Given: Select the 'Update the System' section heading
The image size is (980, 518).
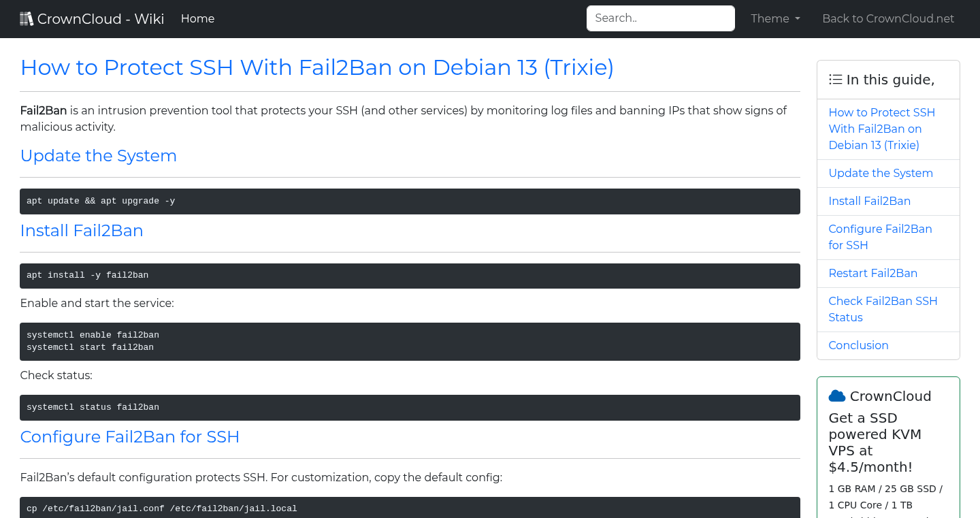Looking at the screenshot, I should (x=98, y=156).
